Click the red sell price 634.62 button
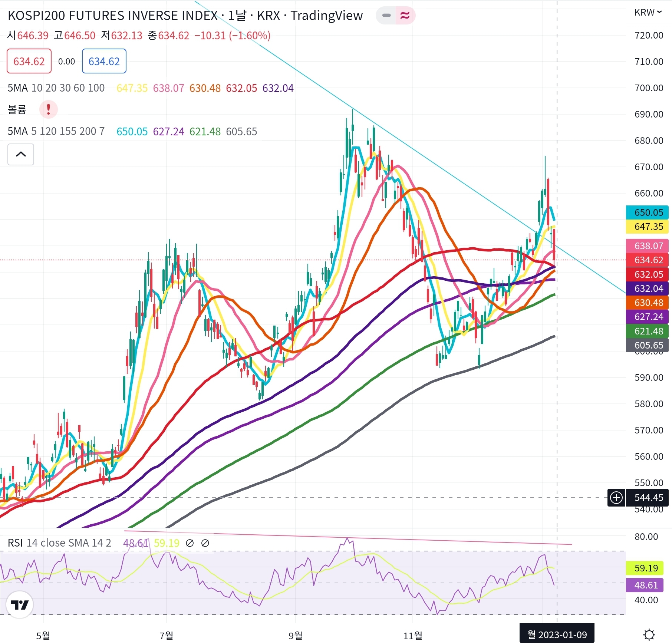672x643 pixels. point(29,61)
